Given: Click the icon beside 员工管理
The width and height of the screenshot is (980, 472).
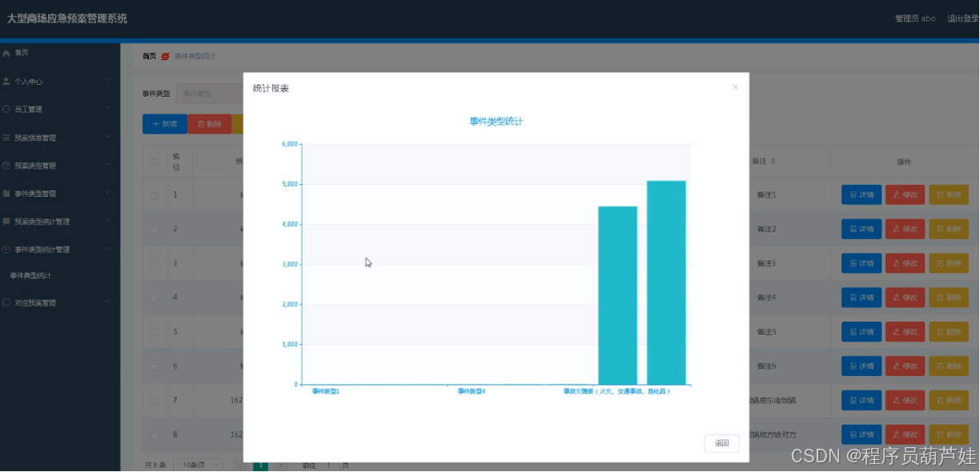Looking at the screenshot, I should tap(6, 109).
